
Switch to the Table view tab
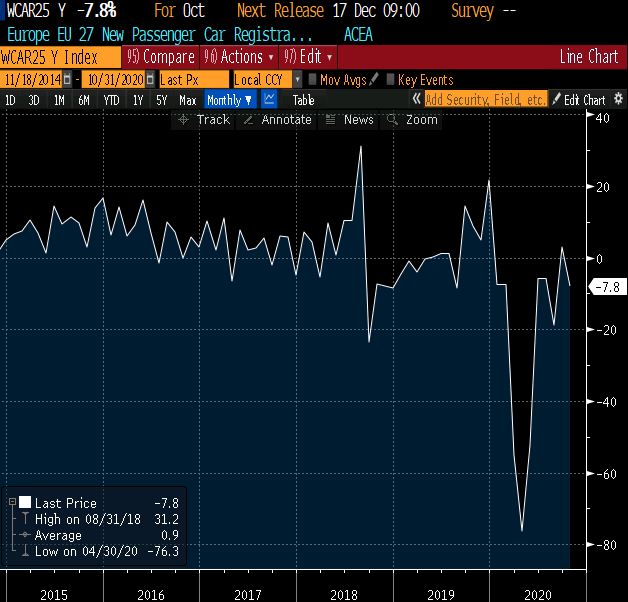[x=303, y=100]
